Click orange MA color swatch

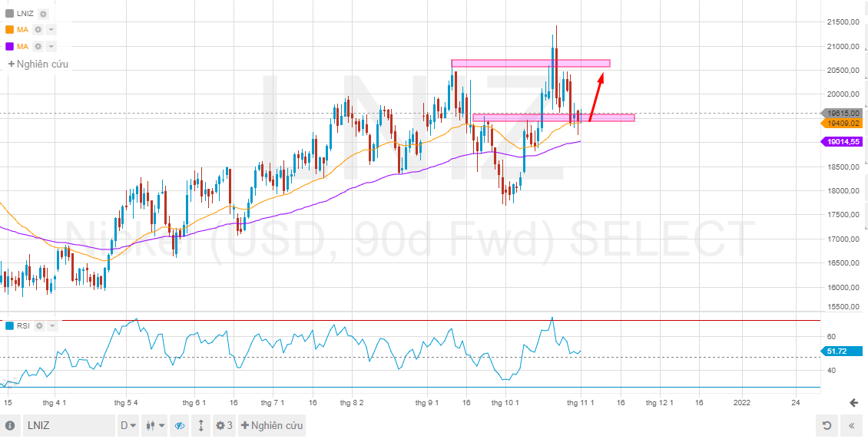9,30
